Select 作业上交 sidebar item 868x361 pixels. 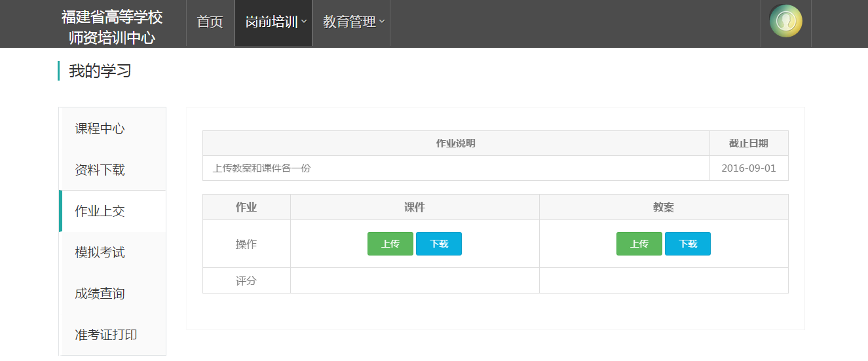[x=100, y=211]
